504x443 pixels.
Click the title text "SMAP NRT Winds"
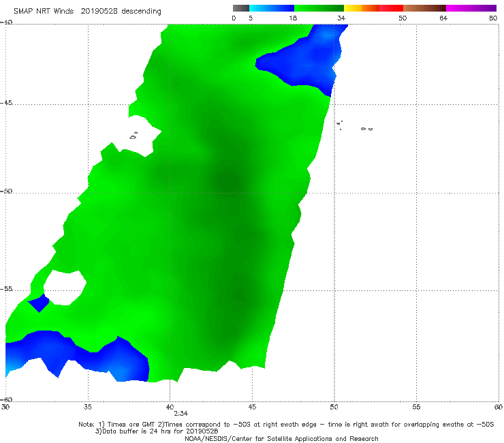[x=44, y=12]
